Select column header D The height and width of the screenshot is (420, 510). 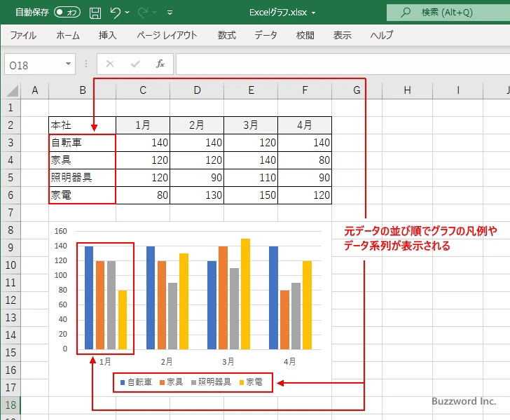[197, 90]
